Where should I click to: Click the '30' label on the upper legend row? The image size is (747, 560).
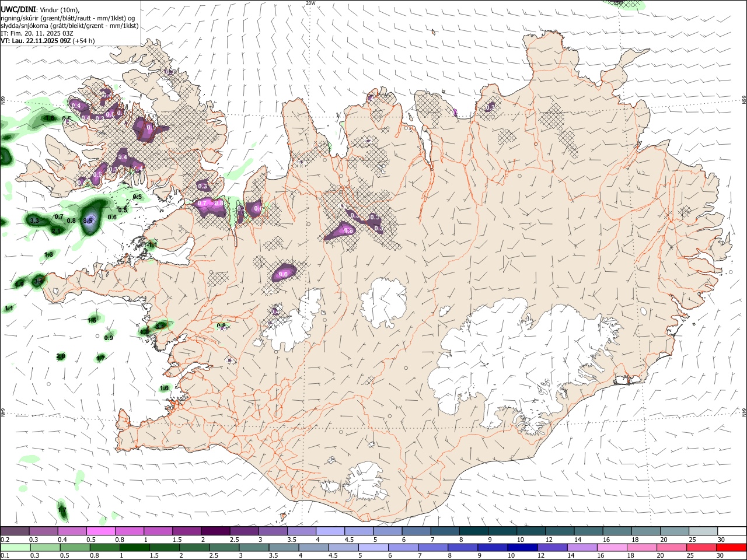(x=721, y=540)
